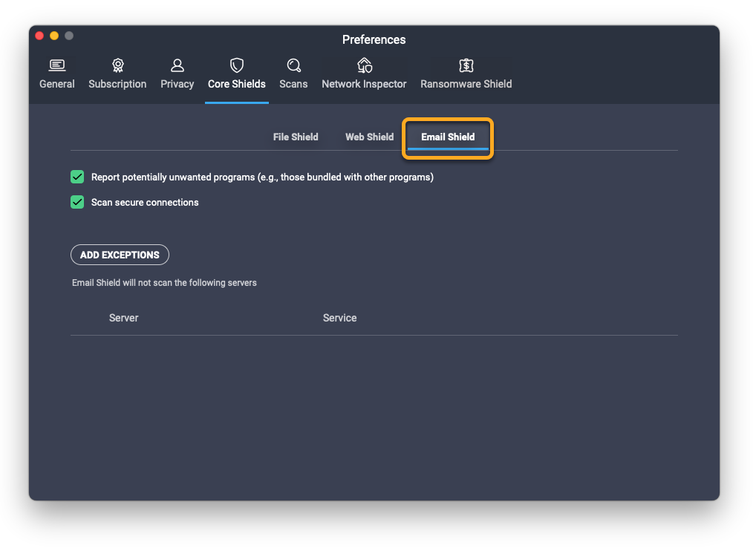Screen dimensions: 756x548
Task: Click 'Report potentially unwanted programs' label text
Action: coord(261,177)
